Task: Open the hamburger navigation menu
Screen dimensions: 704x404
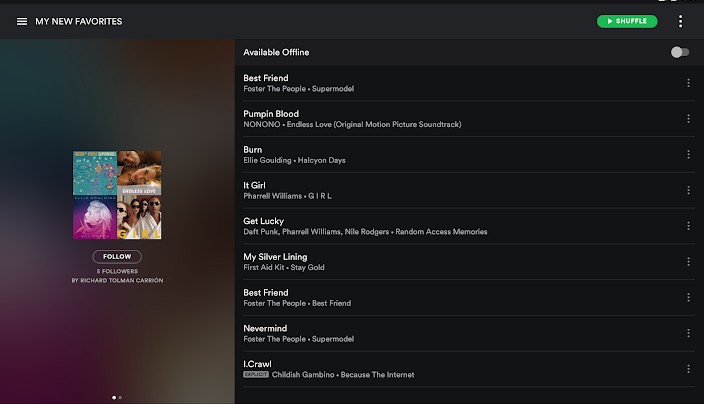Action: pyautogui.click(x=22, y=22)
